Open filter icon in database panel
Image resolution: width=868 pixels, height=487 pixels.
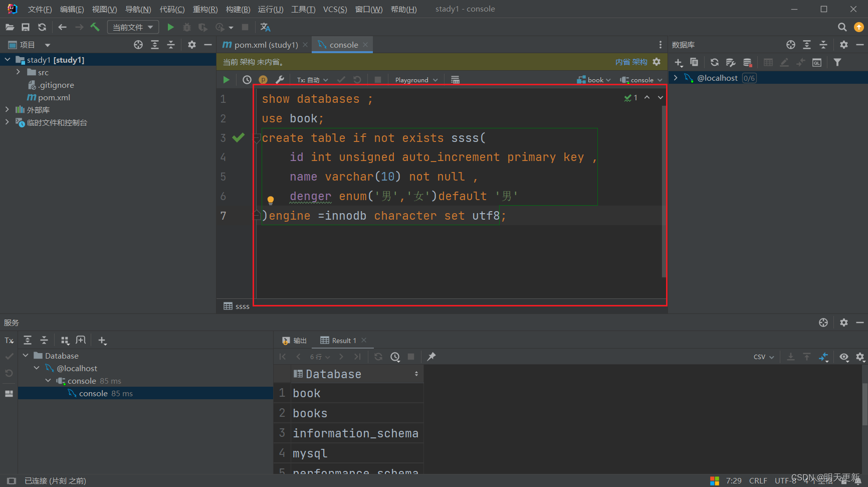[x=837, y=62]
